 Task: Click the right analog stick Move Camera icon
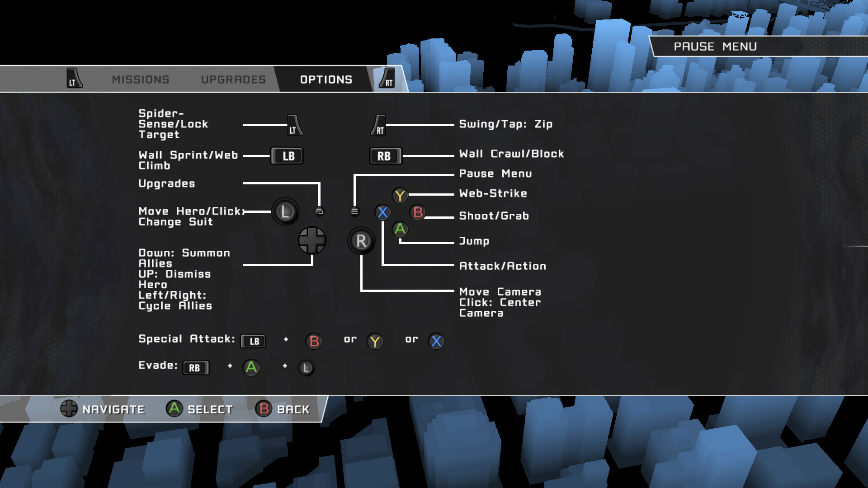(360, 241)
